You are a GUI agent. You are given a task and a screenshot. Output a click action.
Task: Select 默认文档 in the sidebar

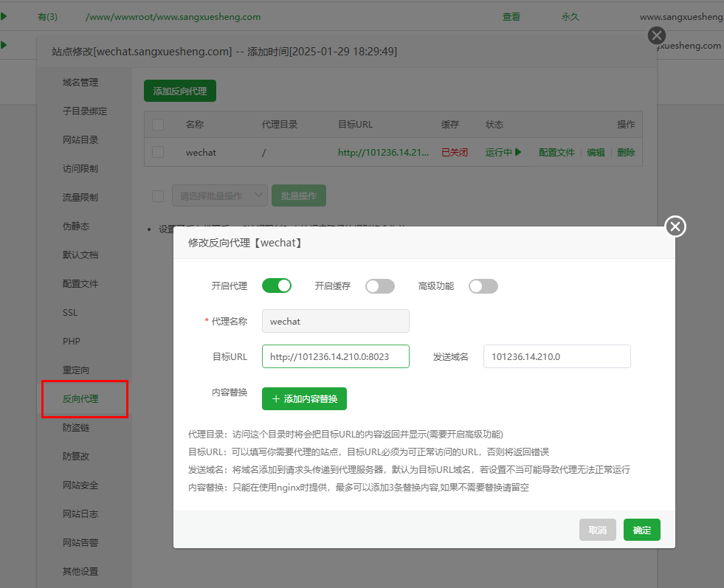click(x=80, y=255)
